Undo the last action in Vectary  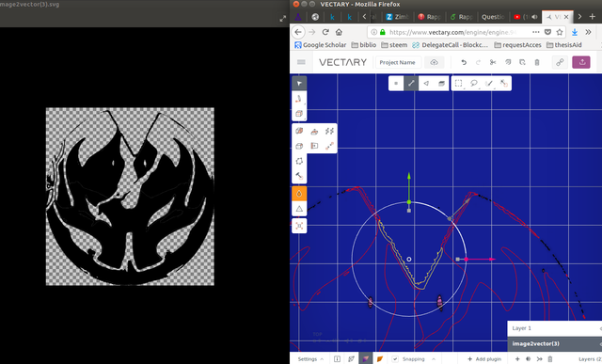click(x=464, y=62)
